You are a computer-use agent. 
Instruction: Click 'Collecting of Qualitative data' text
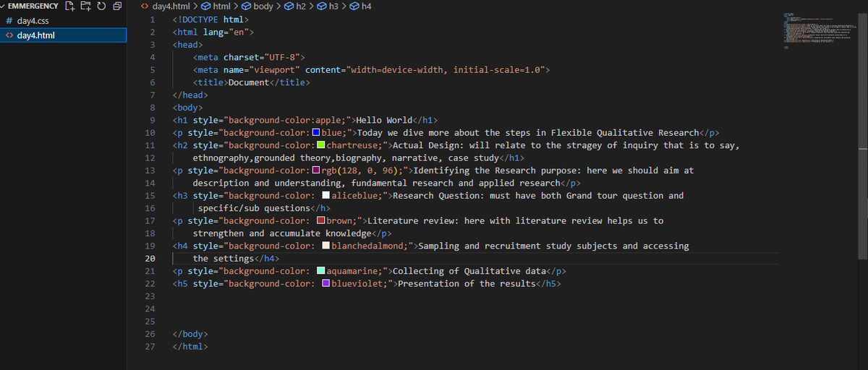[x=469, y=271]
